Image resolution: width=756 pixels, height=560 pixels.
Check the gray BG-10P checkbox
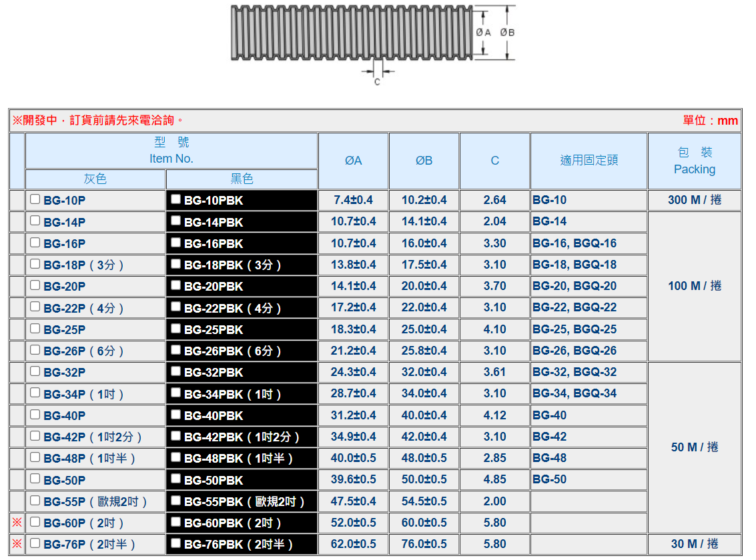35,199
